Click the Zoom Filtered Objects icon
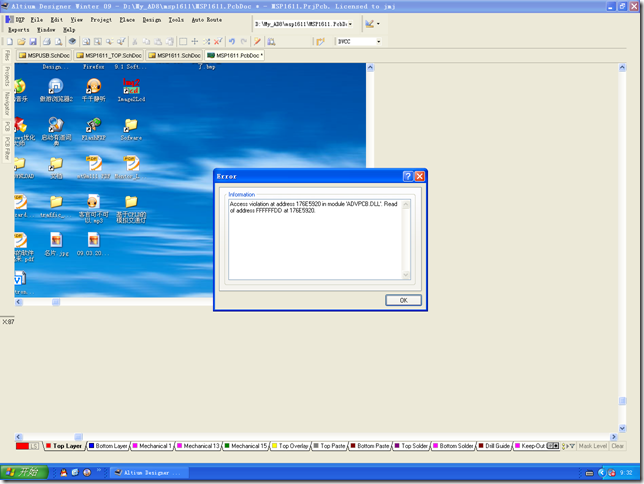The height and width of the screenshot is (484, 644). [121, 41]
